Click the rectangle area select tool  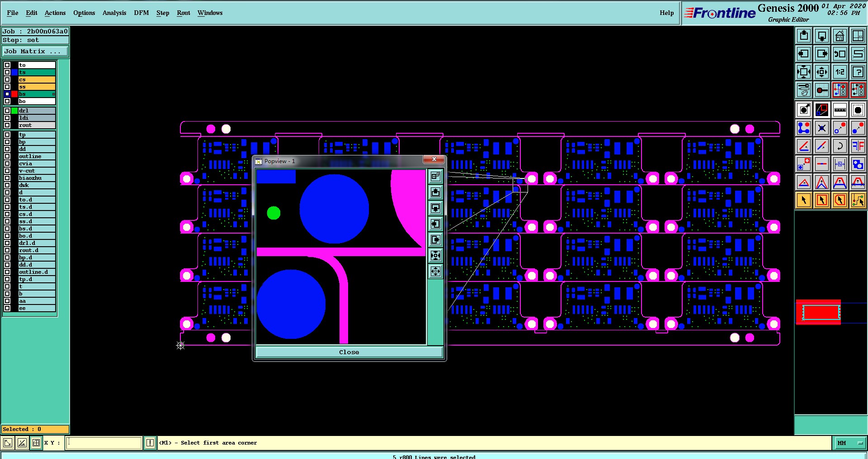point(822,200)
